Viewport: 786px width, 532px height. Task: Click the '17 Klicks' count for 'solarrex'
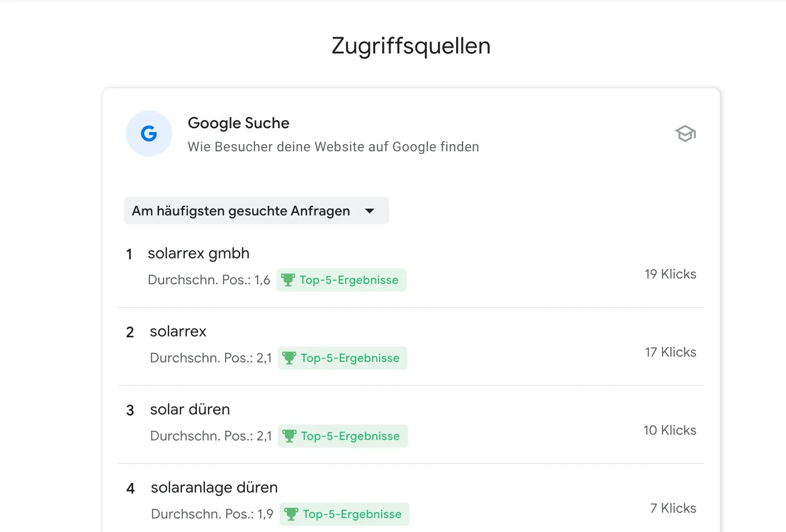(x=670, y=352)
